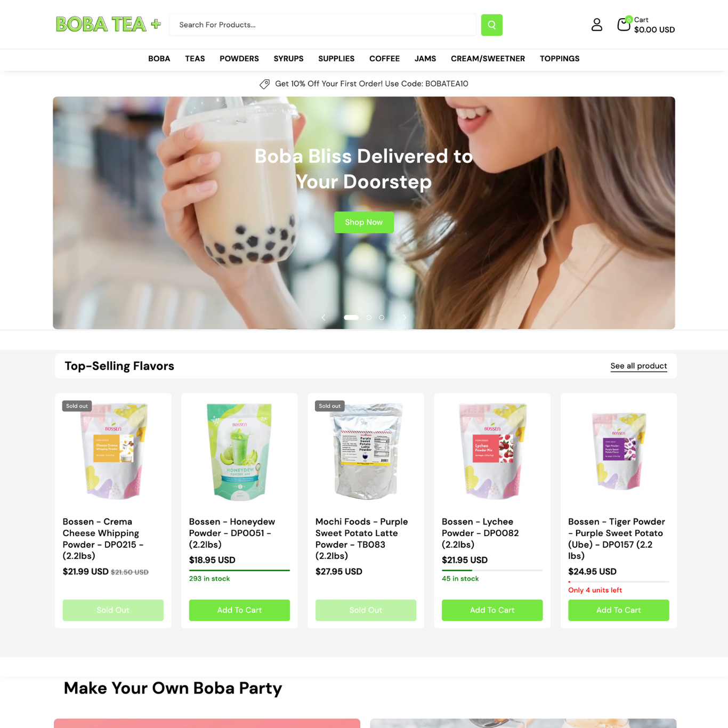This screenshot has width=728, height=728.
Task: Follow the See all product link
Action: tap(638, 366)
